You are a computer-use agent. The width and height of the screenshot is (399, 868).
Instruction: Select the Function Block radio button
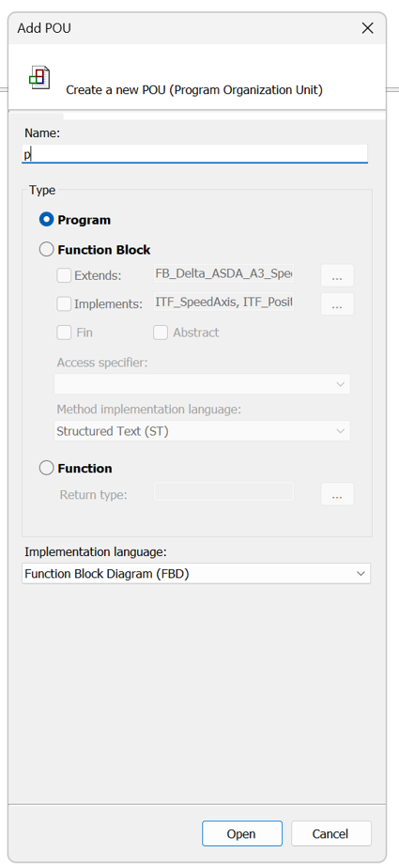[46, 250]
